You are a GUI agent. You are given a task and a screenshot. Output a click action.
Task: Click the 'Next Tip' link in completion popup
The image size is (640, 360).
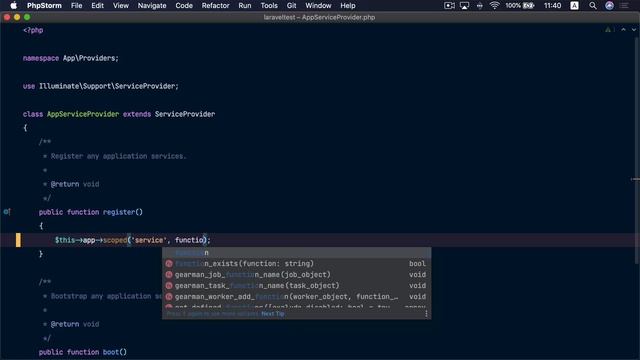click(x=273, y=314)
